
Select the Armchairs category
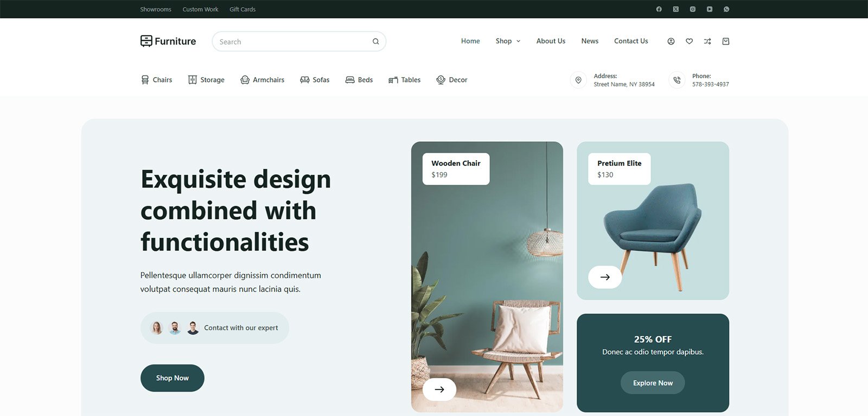pos(263,80)
